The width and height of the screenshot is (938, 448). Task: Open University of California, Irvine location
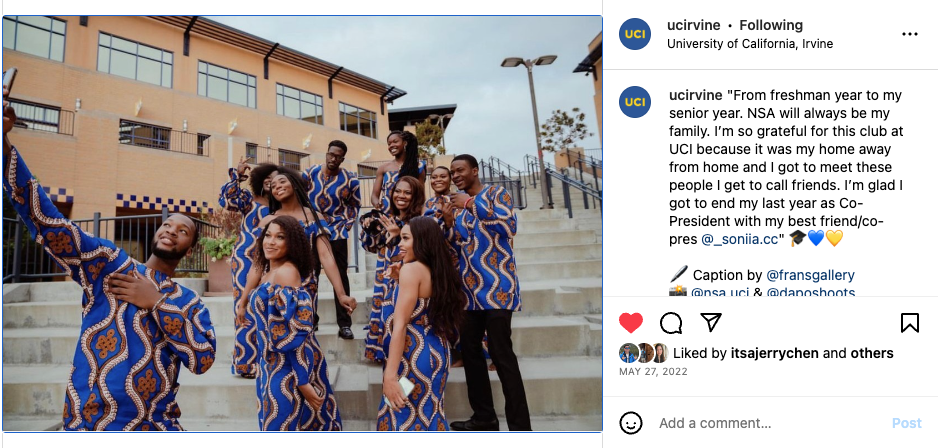tap(749, 44)
